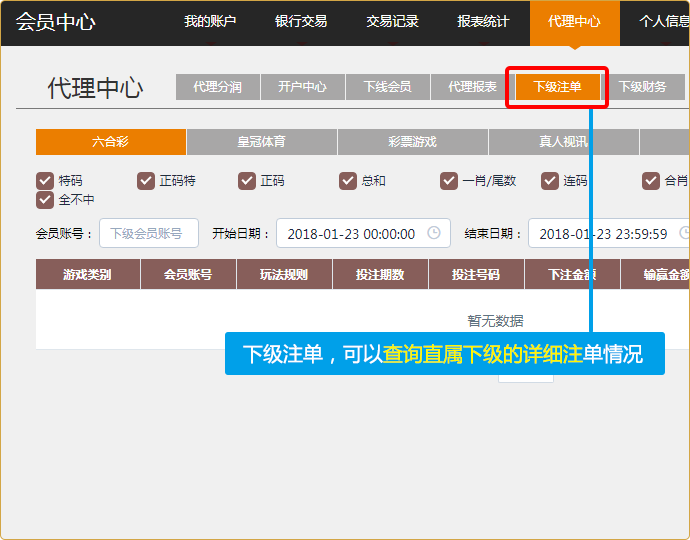Viewport: 690px width, 540px height.
Task: Go to 银行交易 in top menu
Action: [x=301, y=22]
